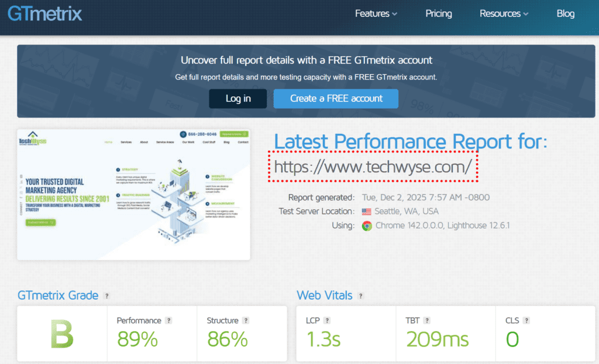Click the help icon beside GTmetrix Grade
Screen dimensions: 599x364
tap(106, 296)
